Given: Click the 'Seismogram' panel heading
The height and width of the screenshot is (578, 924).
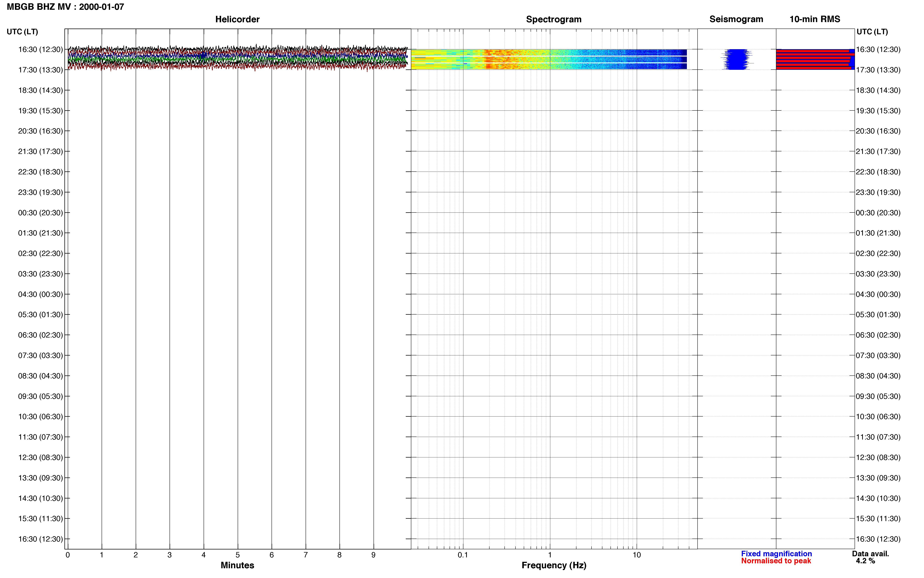Looking at the screenshot, I should click(736, 19).
